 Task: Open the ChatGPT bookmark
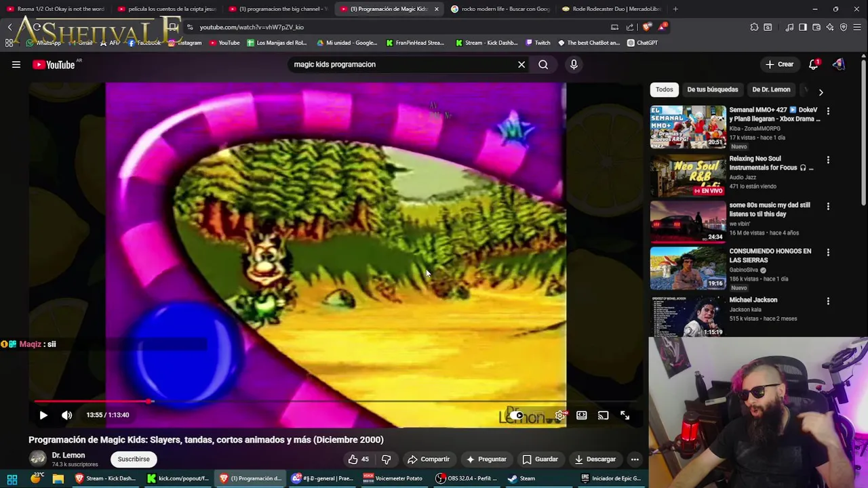click(642, 43)
